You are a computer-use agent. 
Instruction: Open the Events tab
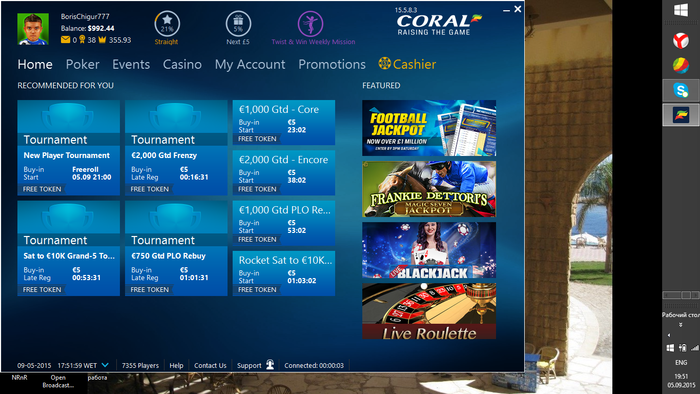point(131,64)
